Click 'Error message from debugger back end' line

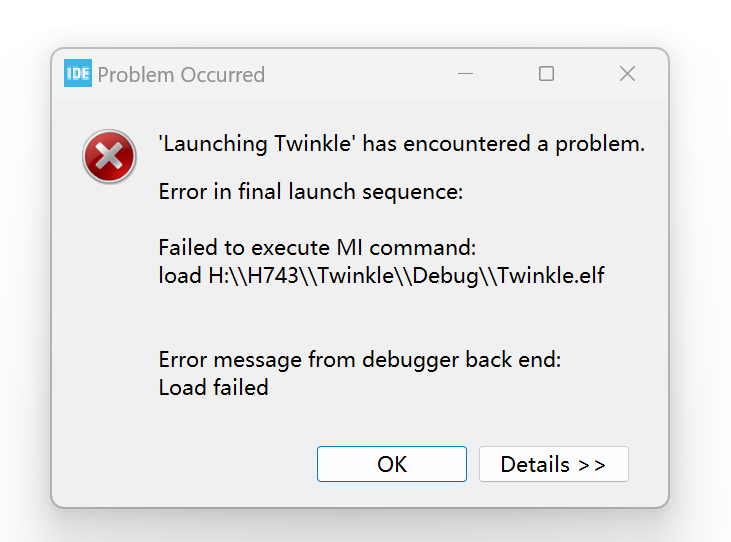point(359,359)
